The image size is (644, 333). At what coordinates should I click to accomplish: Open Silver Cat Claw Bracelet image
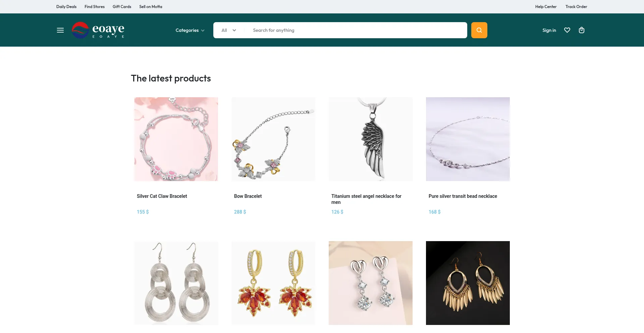(176, 139)
